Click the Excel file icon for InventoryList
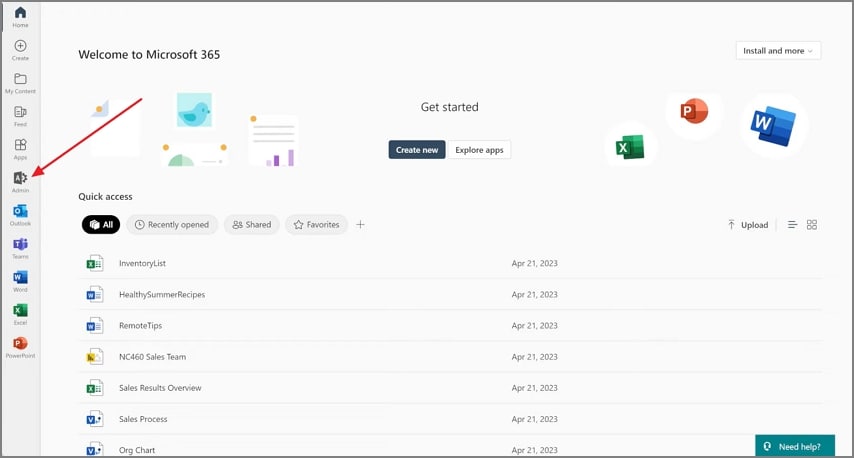Screen dimensions: 854x458 point(95,263)
